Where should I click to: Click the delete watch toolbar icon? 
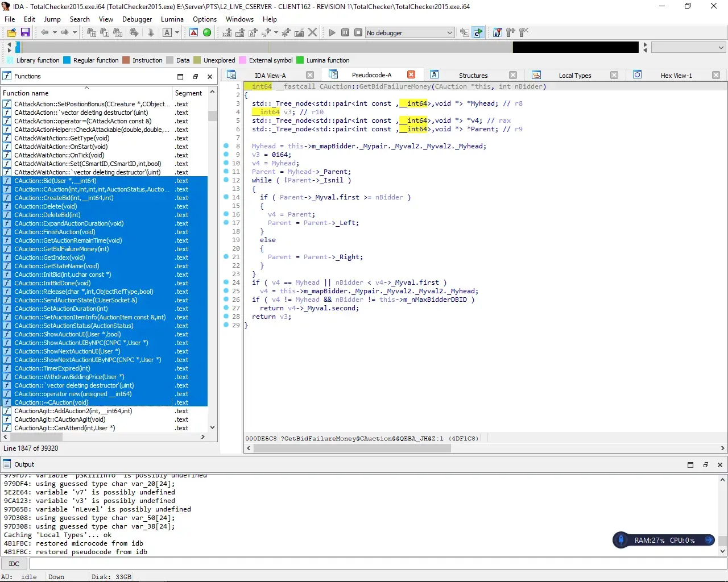524,32
